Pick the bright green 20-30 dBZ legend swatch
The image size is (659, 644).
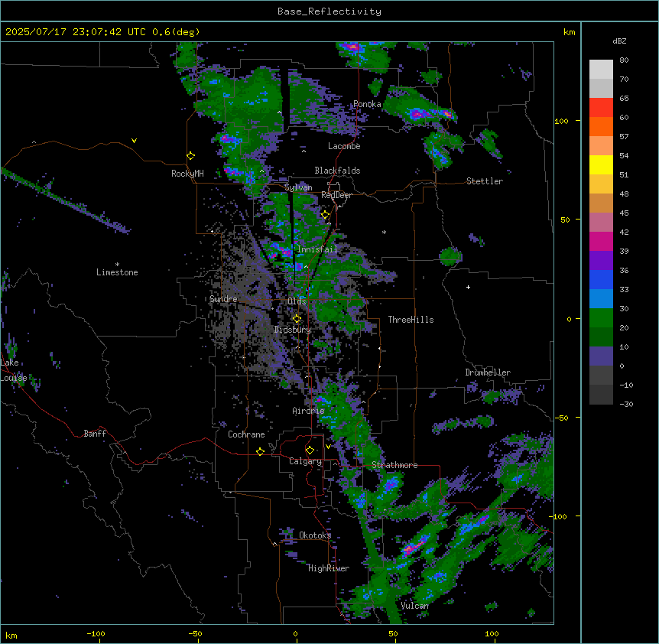(601, 318)
